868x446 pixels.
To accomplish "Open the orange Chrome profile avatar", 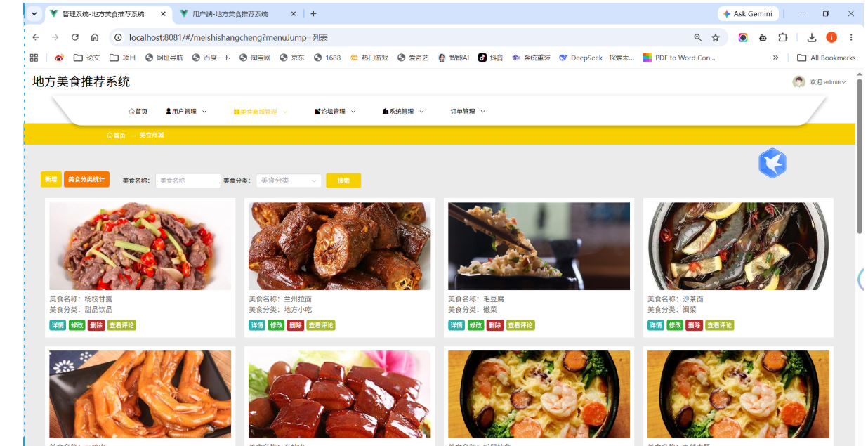I will click(x=831, y=37).
